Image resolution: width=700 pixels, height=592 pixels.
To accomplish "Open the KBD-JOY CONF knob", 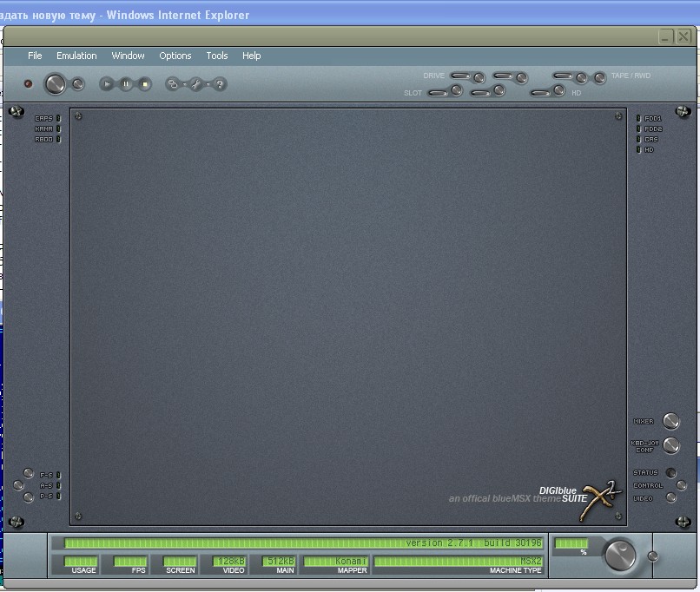I will 671,445.
